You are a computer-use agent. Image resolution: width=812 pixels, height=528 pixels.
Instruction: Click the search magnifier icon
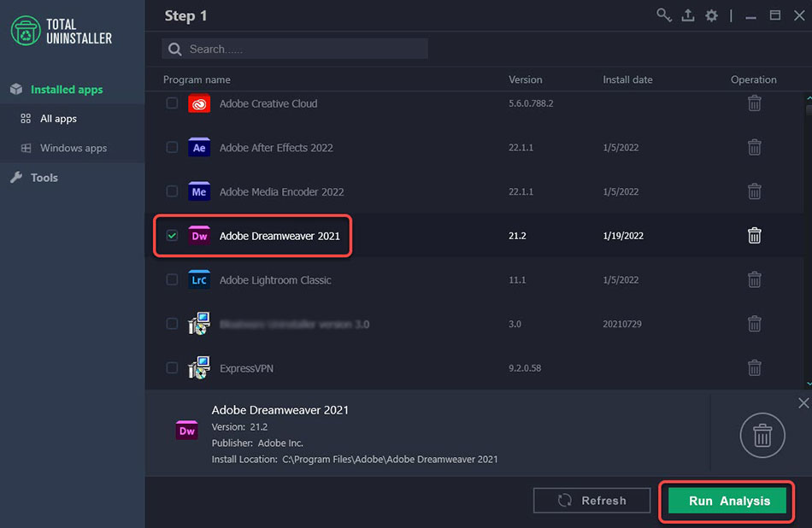(x=175, y=50)
